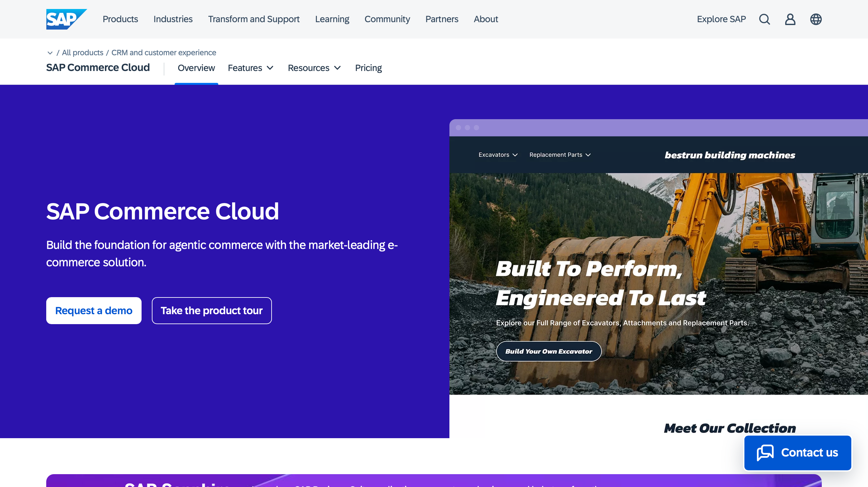
Task: Open the Partners menu
Action: tap(442, 19)
